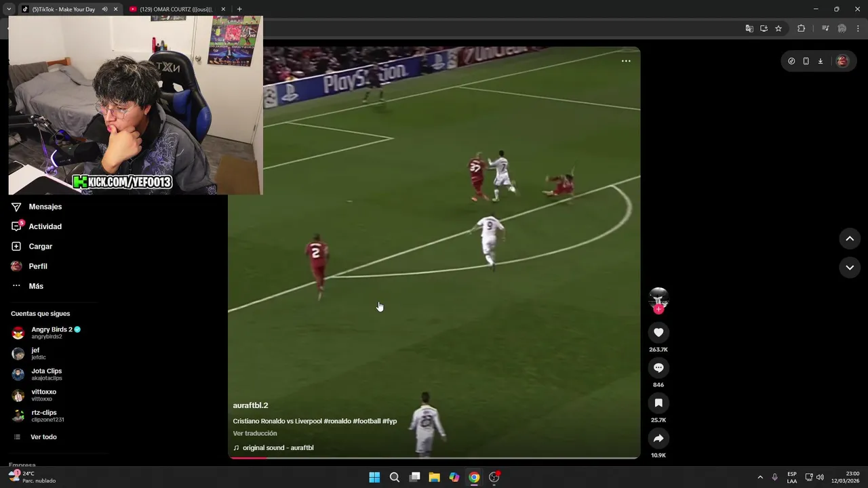Click the Chrome icon in taskbar
The image size is (868, 488).
point(474,477)
